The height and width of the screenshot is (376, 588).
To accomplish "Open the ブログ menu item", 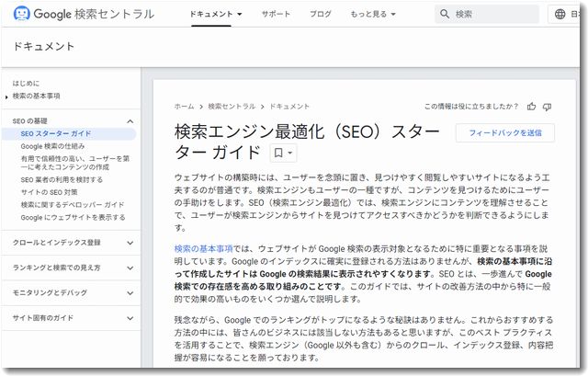I will tap(321, 15).
